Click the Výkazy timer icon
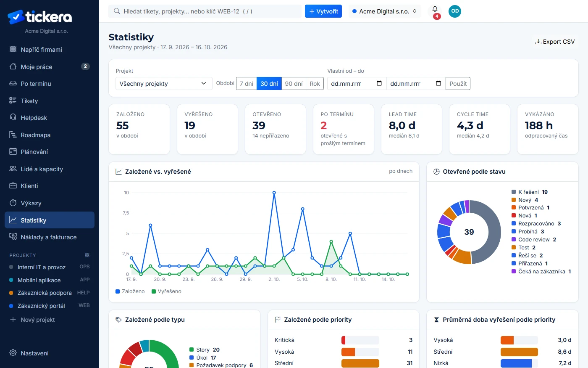 (13, 203)
